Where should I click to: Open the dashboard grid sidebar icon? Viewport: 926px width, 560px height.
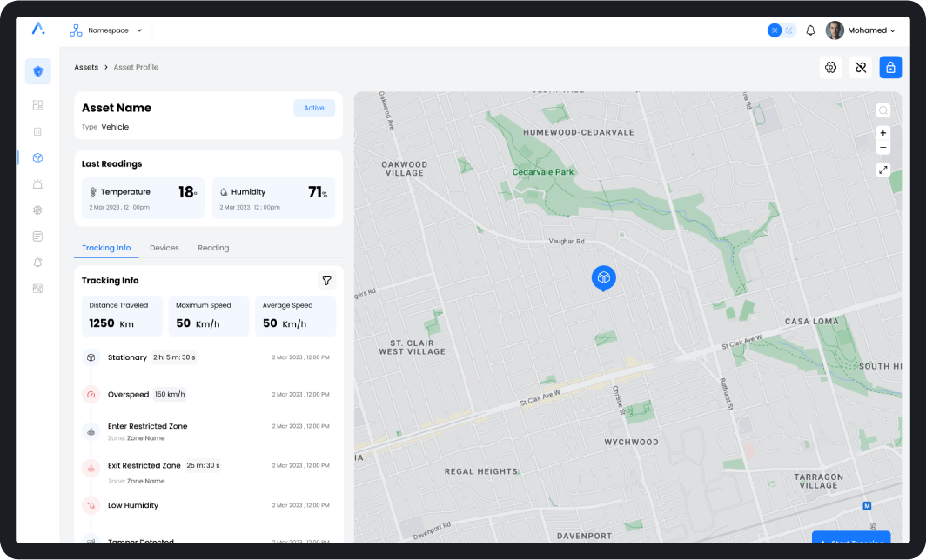tap(37, 105)
